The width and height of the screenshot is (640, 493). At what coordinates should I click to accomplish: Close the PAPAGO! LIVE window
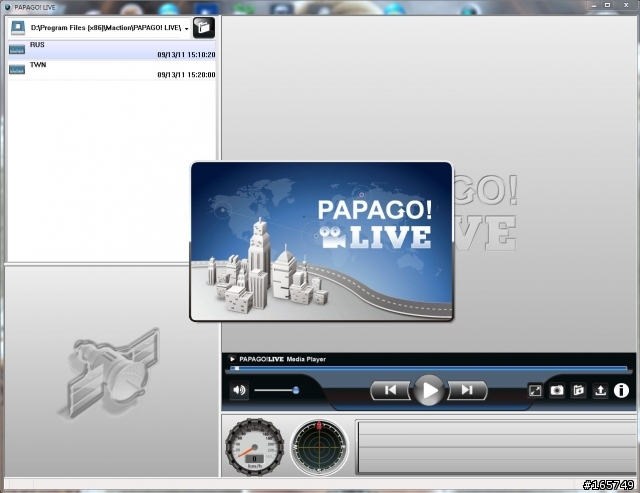coord(626,5)
